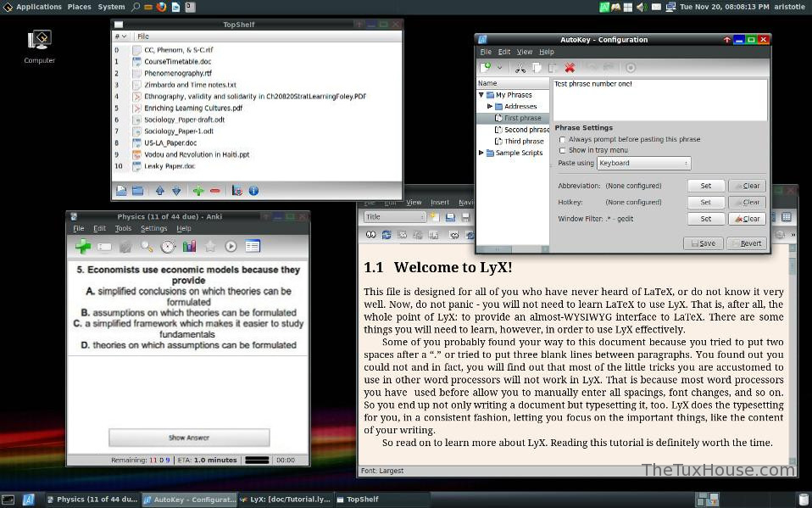The height and width of the screenshot is (508, 812).
Task: Click the magnifying glass icon in Anki
Action: pyautogui.click(x=147, y=246)
